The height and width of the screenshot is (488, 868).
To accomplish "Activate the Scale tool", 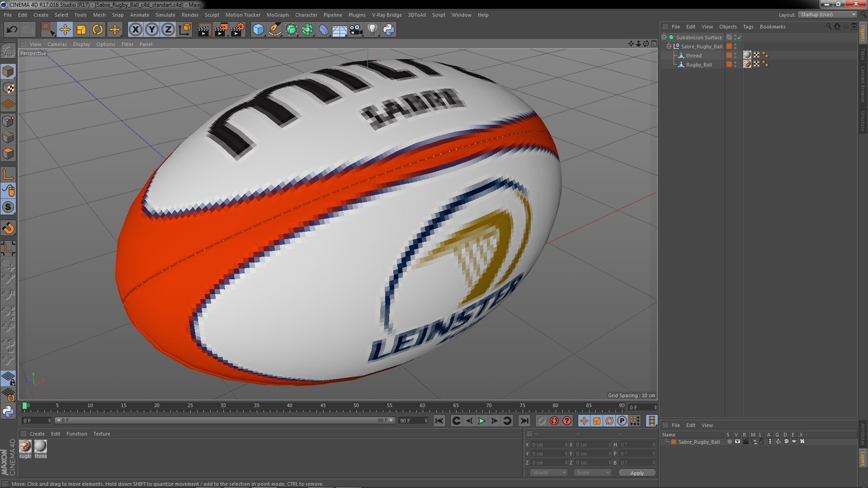I will (x=81, y=30).
